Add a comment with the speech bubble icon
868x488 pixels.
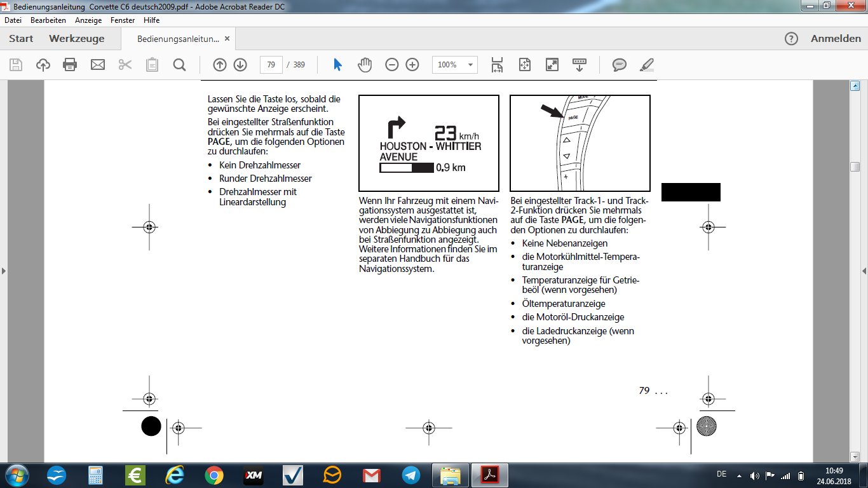[620, 65]
